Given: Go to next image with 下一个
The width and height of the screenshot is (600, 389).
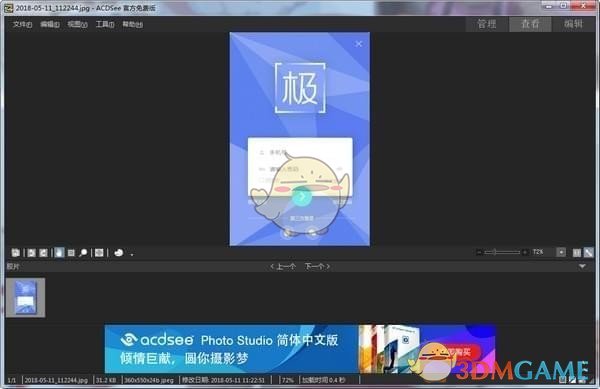Looking at the screenshot, I should click(x=317, y=266).
